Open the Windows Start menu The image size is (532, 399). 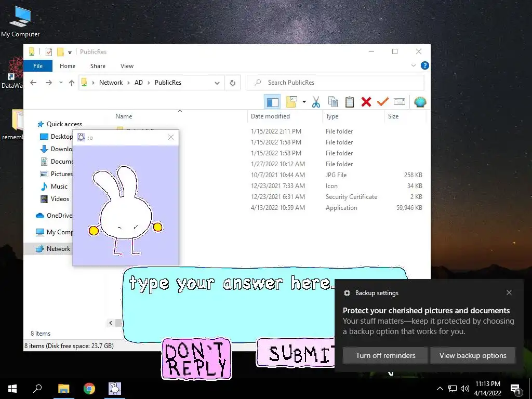[12, 389]
